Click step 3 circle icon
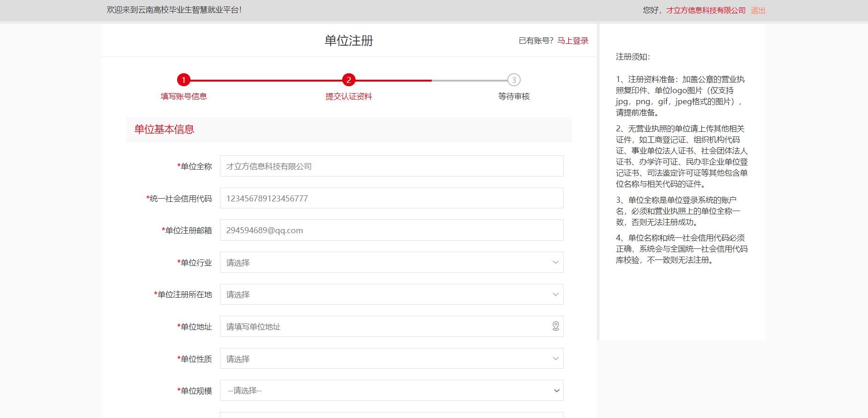868x418 pixels. tap(514, 80)
